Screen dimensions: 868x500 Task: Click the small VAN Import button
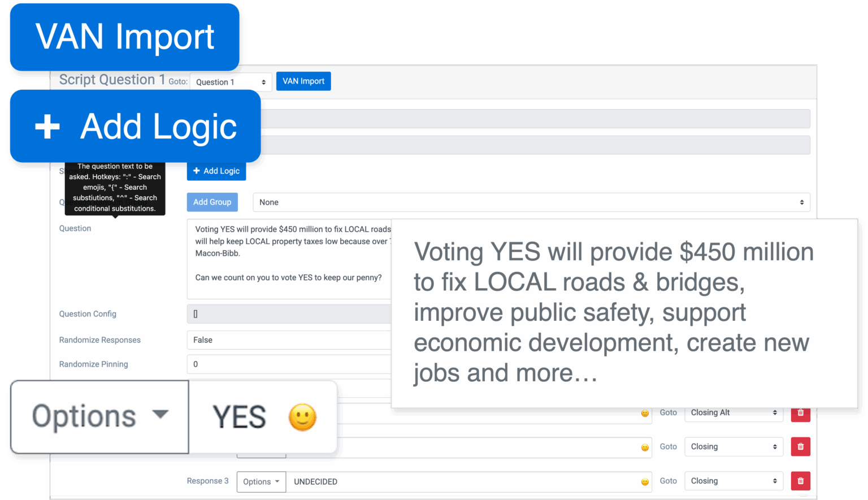click(x=303, y=81)
